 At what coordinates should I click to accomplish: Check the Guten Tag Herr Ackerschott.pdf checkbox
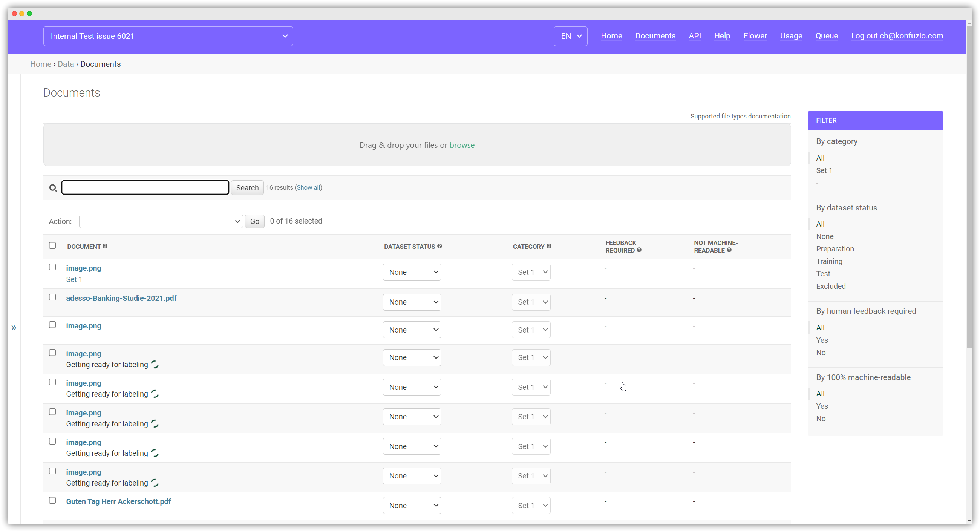[52, 500]
